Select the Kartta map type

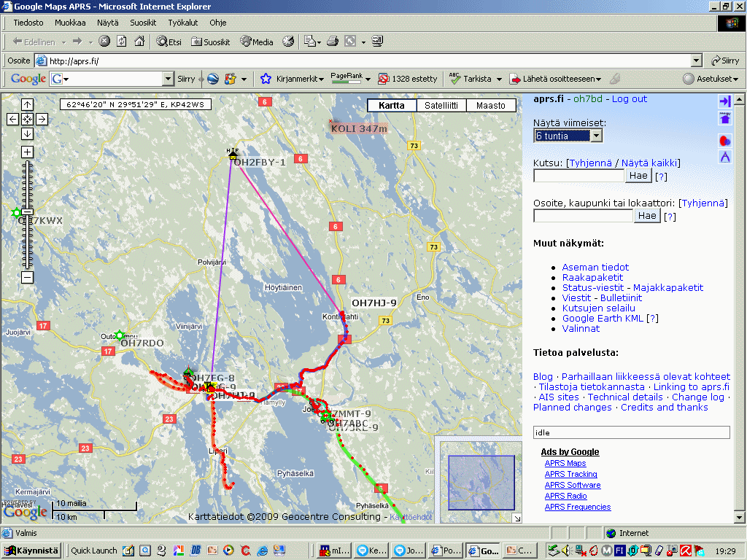point(392,106)
